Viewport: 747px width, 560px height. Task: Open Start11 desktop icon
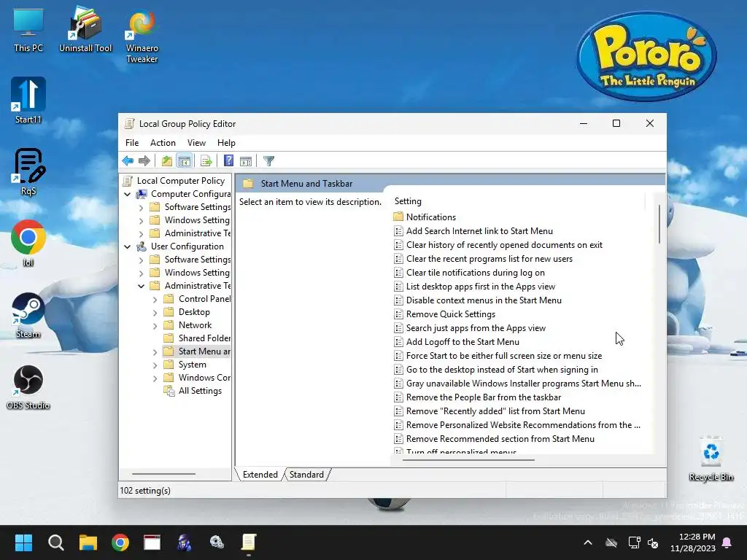pyautogui.click(x=28, y=101)
